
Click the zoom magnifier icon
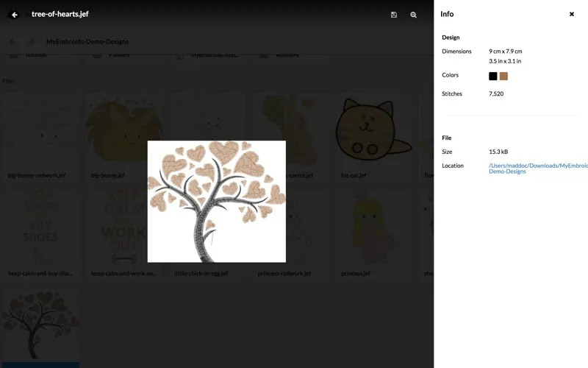pyautogui.click(x=413, y=15)
